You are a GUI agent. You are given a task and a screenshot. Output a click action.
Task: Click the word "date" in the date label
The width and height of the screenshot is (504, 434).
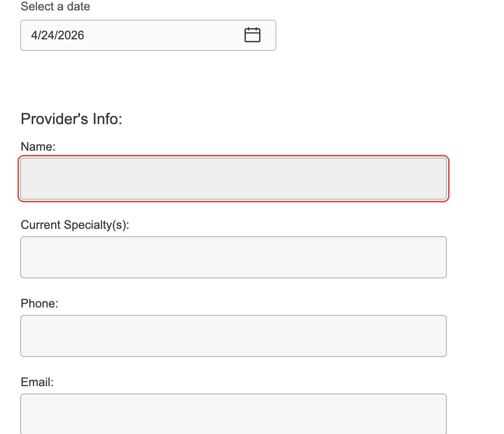click(x=79, y=7)
